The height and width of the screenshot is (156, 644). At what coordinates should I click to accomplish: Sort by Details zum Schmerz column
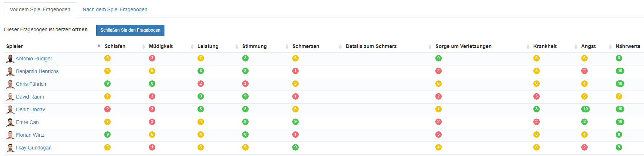pyautogui.click(x=371, y=46)
